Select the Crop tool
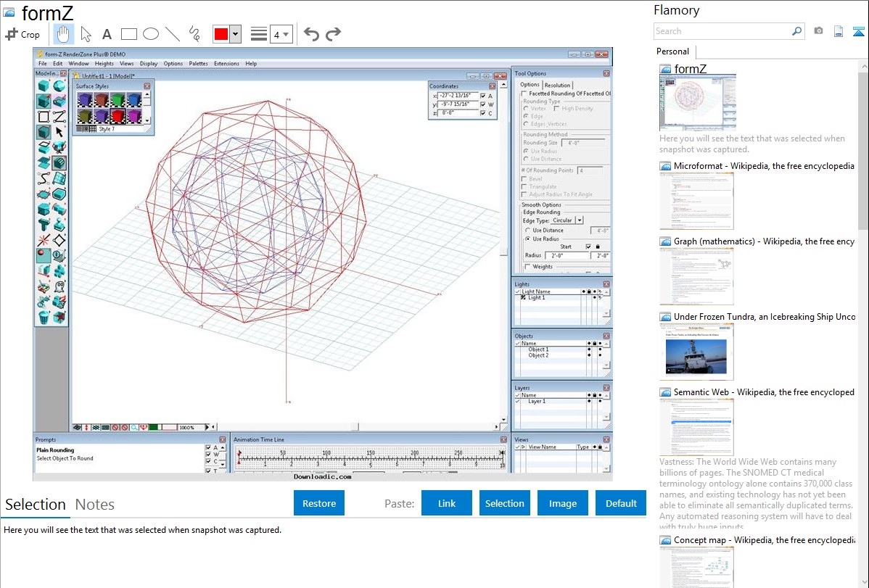Screen dimensions: 869x588 [x=22, y=34]
